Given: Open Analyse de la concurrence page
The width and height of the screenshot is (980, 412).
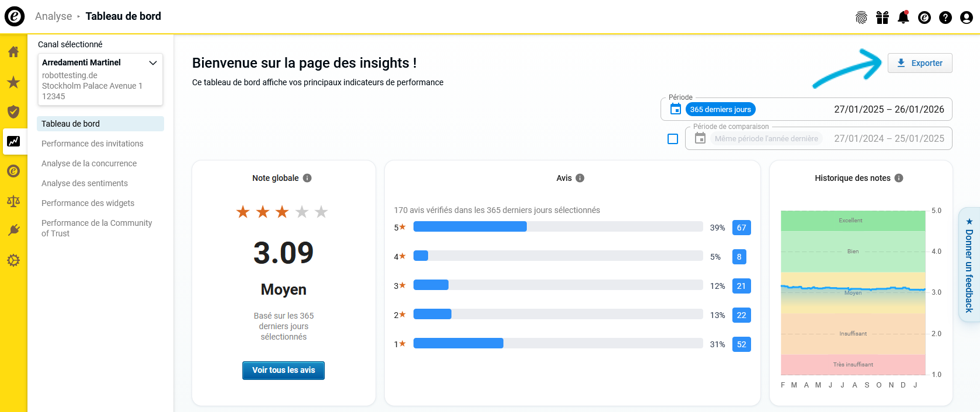Looking at the screenshot, I should pos(89,163).
